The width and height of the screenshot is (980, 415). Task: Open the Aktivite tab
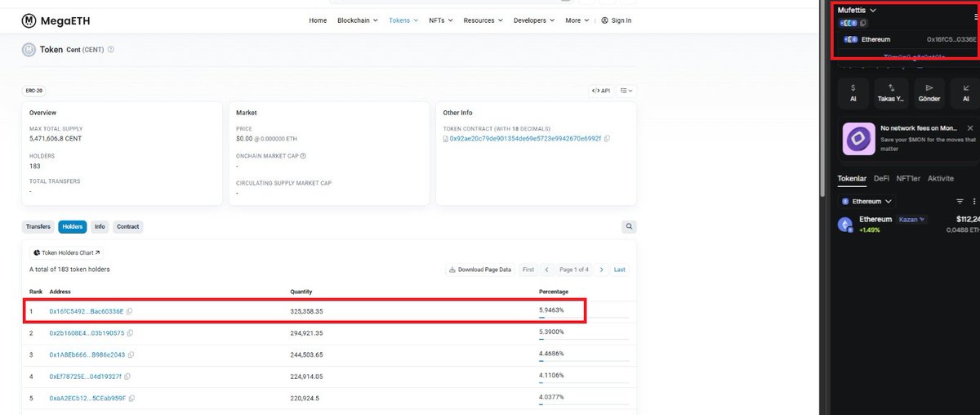coord(940,178)
